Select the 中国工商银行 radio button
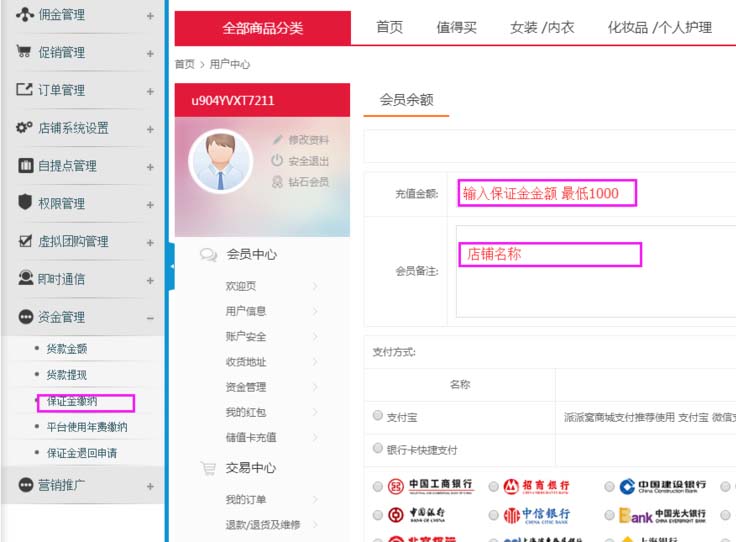The image size is (736, 542). 378,487
